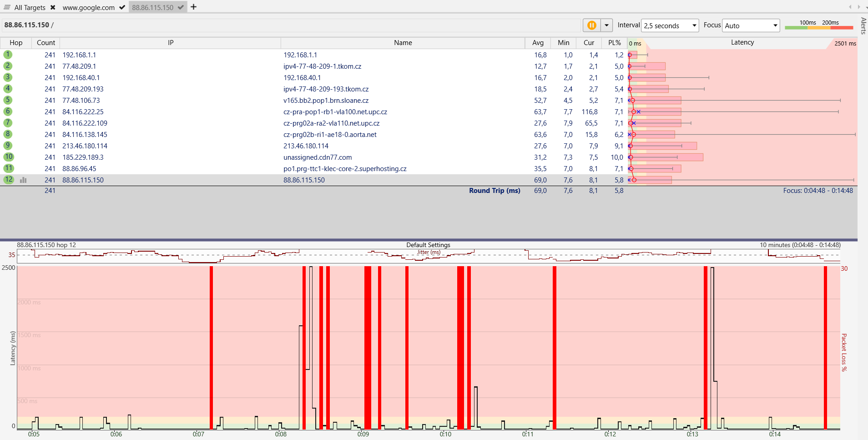Screen dimensions: 868x440
Task: Open the Interval dropdown showing 2,5 seconds
Action: click(670, 25)
